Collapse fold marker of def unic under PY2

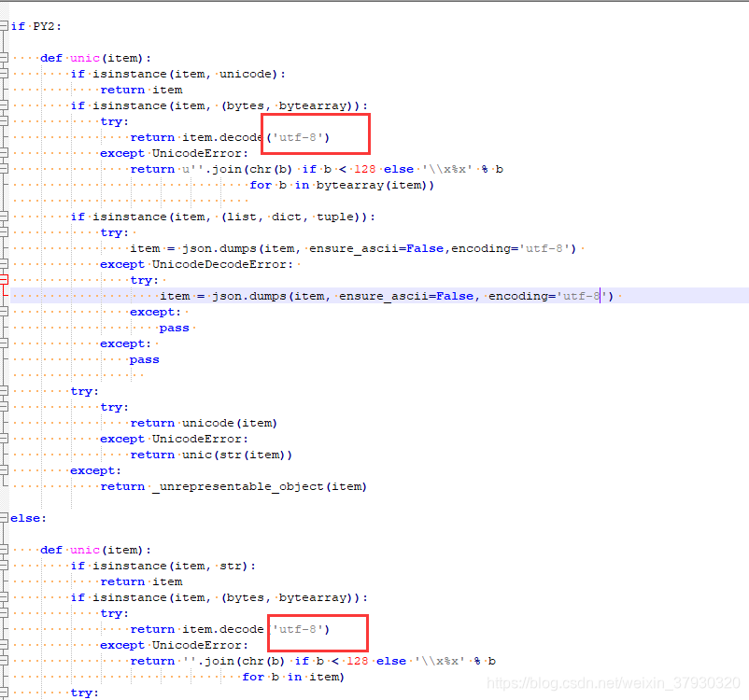(4, 58)
